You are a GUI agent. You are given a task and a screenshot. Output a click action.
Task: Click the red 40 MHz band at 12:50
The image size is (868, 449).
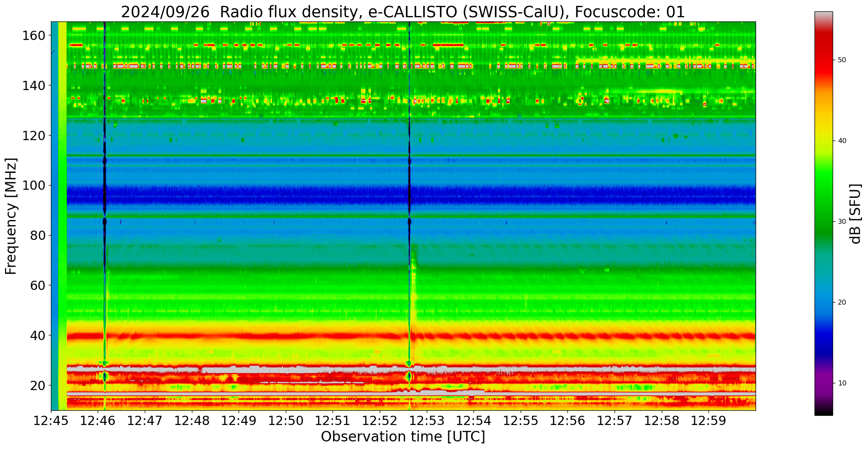(286, 336)
